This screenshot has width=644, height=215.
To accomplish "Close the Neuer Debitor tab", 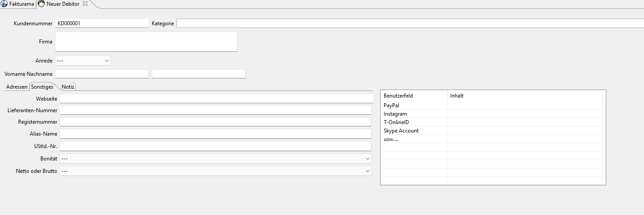I will coord(85,4).
